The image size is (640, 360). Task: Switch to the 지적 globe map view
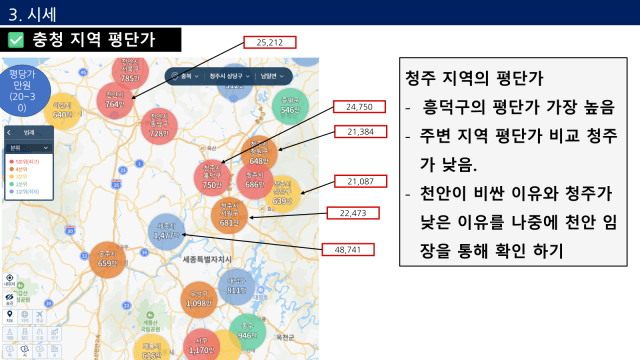24,316
